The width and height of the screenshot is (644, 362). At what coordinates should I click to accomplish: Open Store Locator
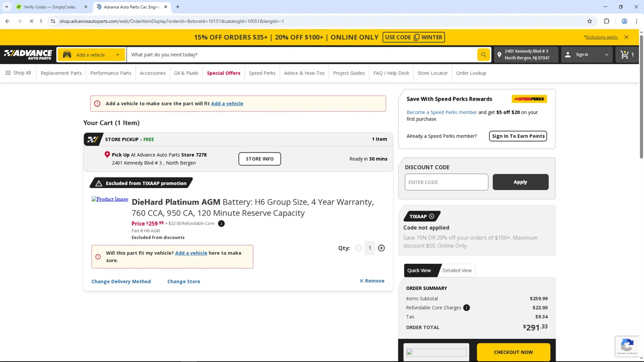[432, 73]
